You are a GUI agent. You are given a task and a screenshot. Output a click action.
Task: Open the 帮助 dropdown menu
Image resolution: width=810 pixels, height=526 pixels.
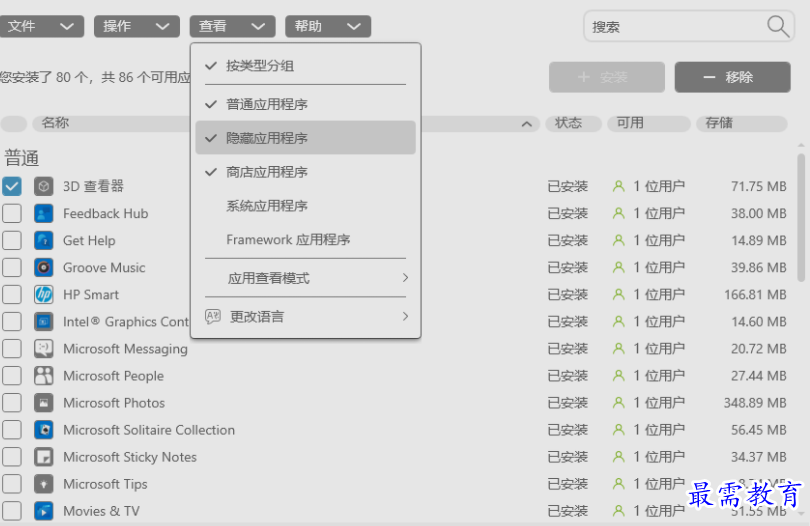[328, 26]
